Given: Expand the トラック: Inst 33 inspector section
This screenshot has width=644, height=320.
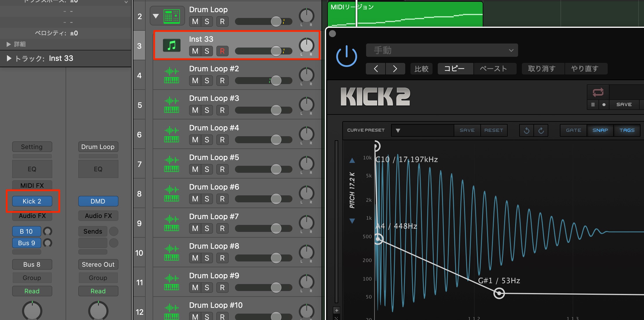Looking at the screenshot, I should pos(9,58).
